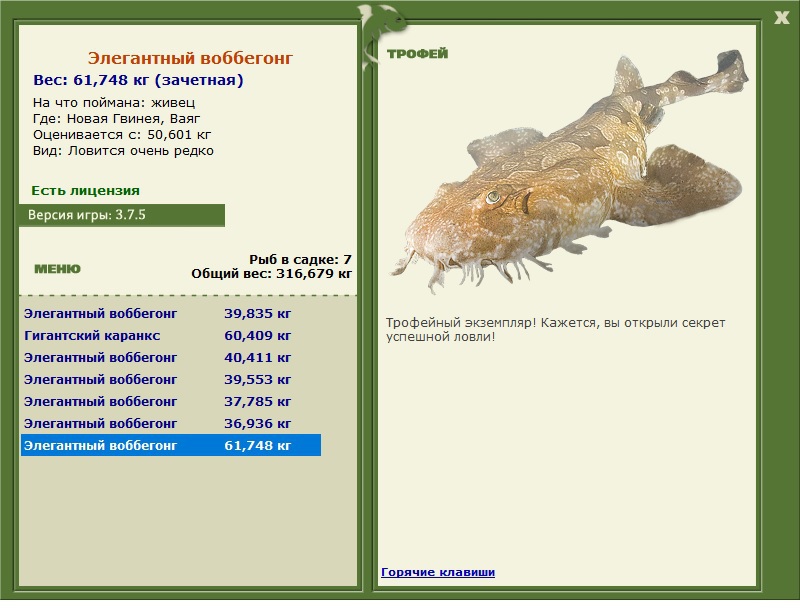The width and height of the screenshot is (800, 614).
Task: Click the Элегантный воббегонг title
Action: coord(190,59)
